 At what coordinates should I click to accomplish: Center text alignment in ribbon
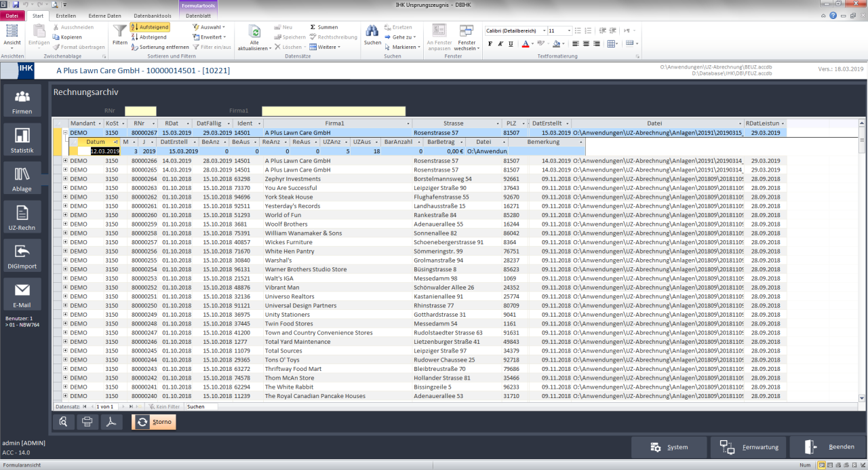(x=585, y=44)
